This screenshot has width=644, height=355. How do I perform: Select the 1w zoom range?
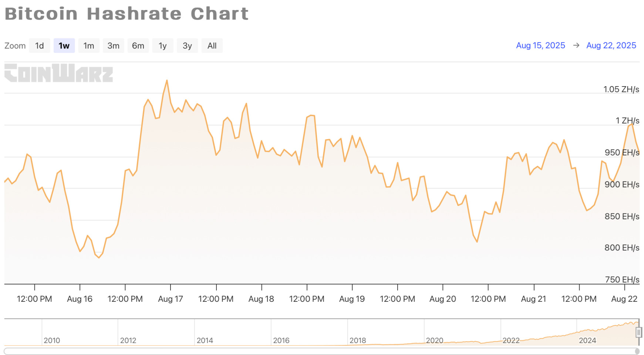point(64,45)
